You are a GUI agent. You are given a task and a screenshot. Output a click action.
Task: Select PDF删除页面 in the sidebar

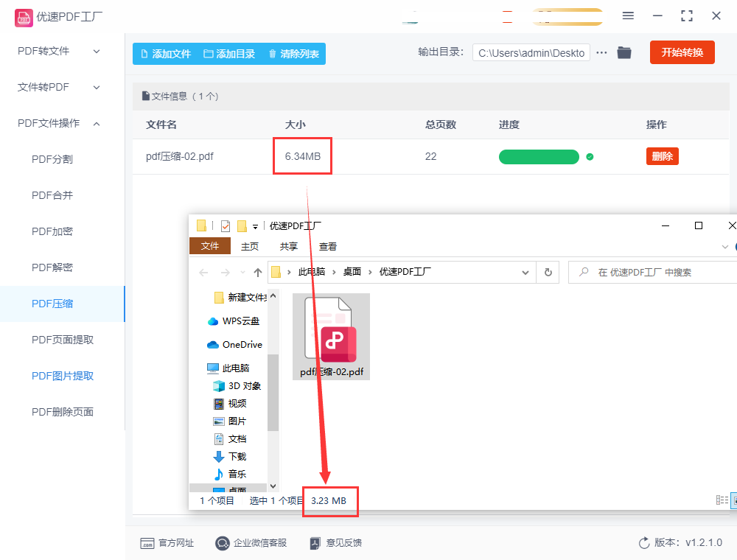pos(63,413)
